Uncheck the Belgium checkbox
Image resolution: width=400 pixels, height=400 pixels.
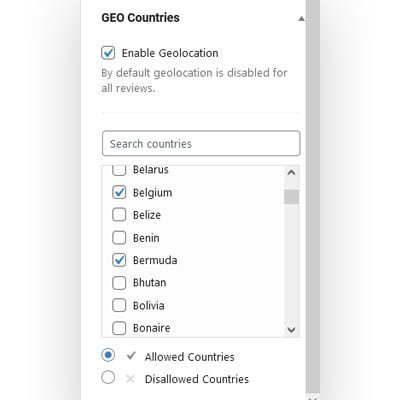pyautogui.click(x=119, y=192)
